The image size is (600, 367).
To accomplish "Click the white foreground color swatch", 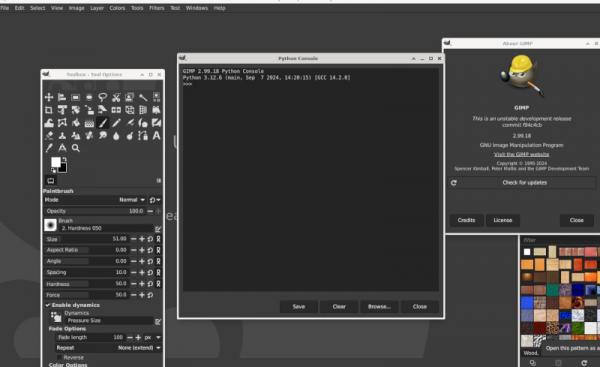I will tap(55, 162).
